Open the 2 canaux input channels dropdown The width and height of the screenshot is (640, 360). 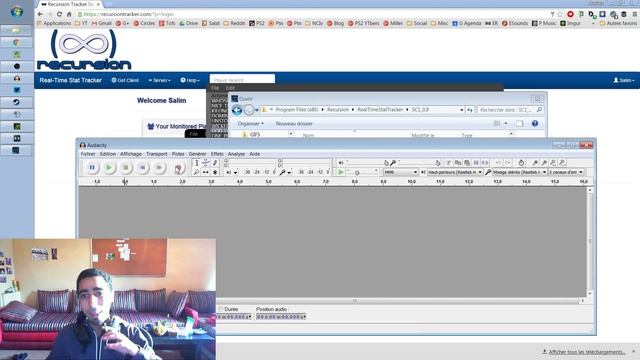tap(566, 172)
